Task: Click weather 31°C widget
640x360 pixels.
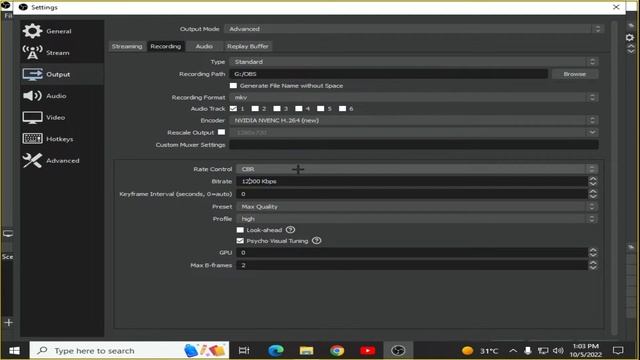Action: [480, 351]
